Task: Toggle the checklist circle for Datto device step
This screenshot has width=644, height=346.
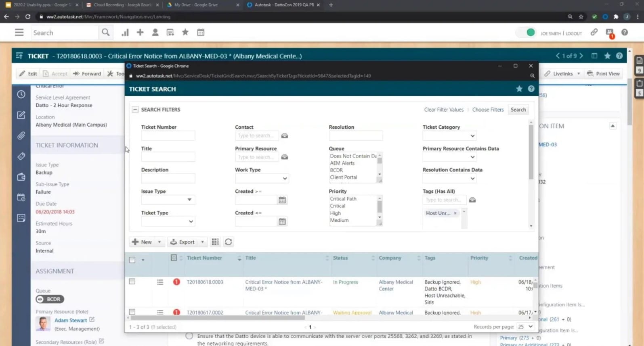Action: (189, 336)
